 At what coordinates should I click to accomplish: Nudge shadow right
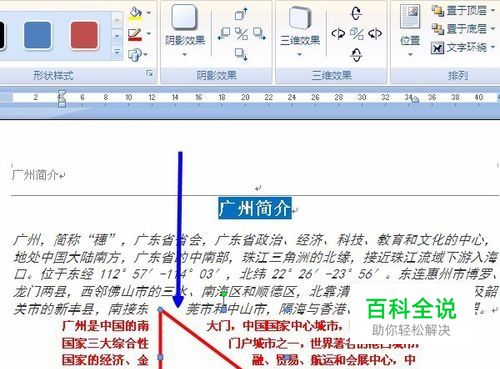click(259, 34)
